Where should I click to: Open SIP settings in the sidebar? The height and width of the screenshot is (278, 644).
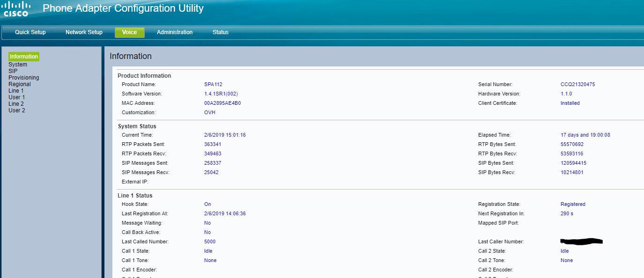13,71
